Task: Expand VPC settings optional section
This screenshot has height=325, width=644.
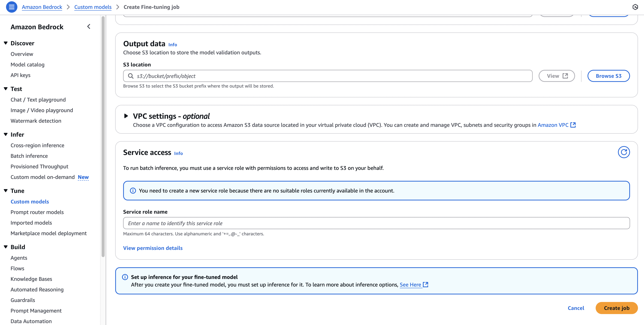Action: click(x=126, y=116)
